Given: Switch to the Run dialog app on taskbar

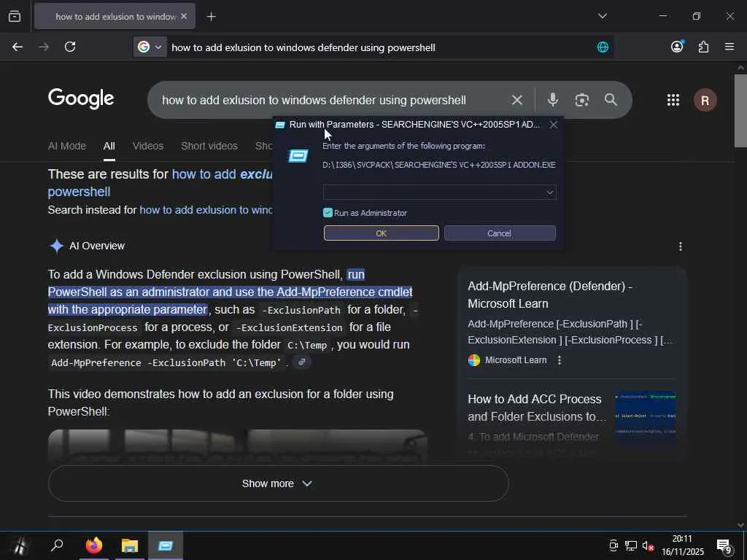Looking at the screenshot, I should coord(166,545).
